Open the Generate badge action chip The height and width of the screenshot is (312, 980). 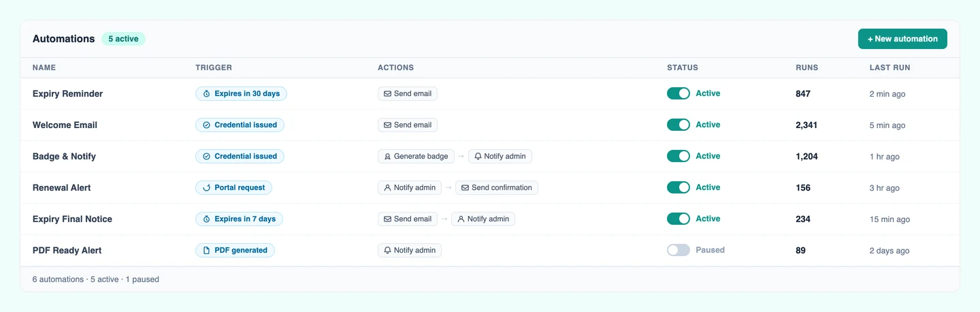pos(415,157)
